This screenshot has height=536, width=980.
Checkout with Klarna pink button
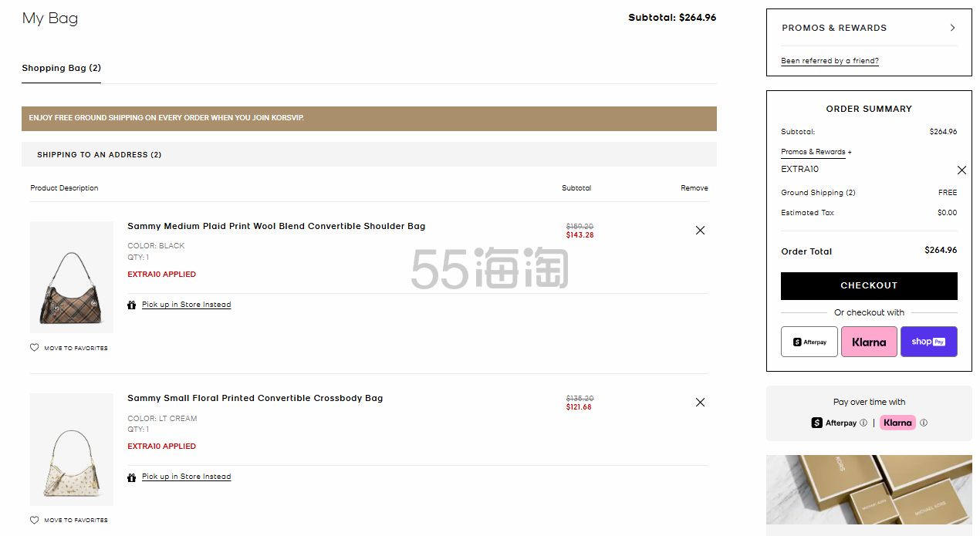coord(869,342)
